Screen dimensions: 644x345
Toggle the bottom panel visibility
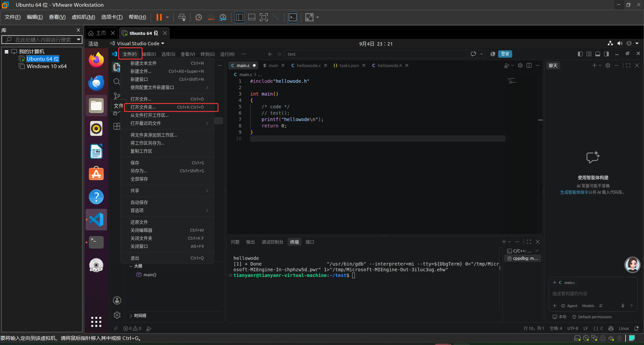click(598, 54)
